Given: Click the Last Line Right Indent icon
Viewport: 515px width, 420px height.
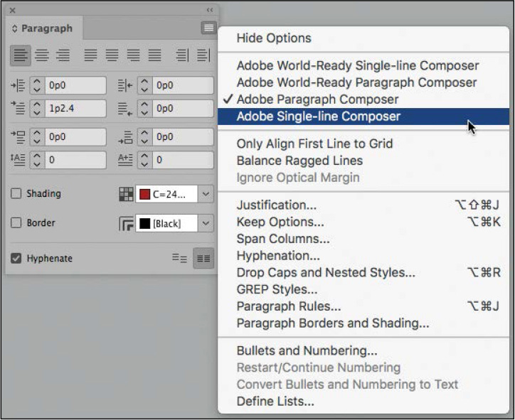Looking at the screenshot, I should point(125,109).
